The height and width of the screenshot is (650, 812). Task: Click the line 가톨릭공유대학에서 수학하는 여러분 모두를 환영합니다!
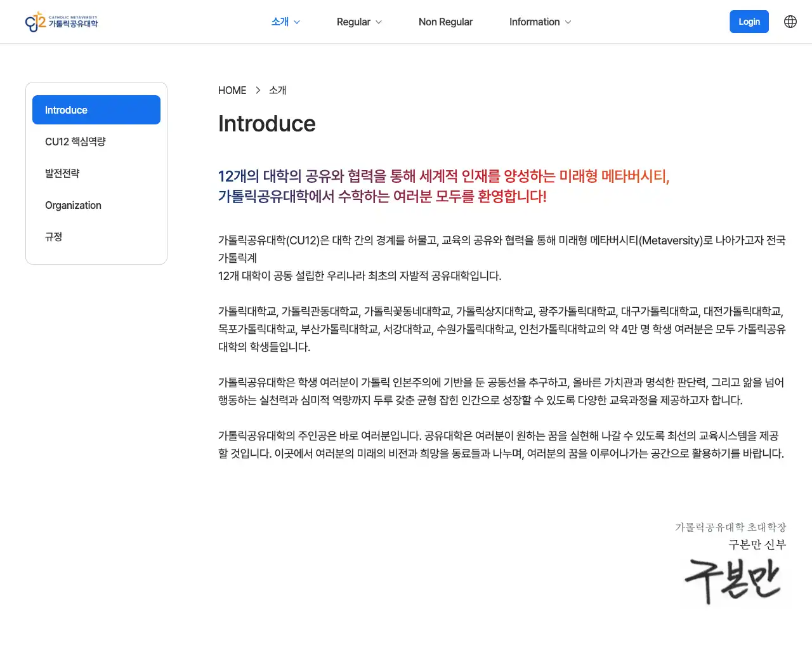(383, 196)
